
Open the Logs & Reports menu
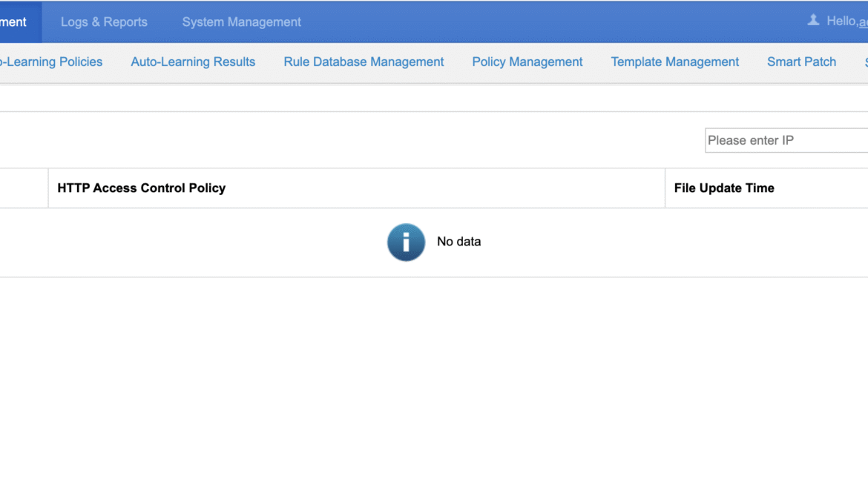coord(103,22)
